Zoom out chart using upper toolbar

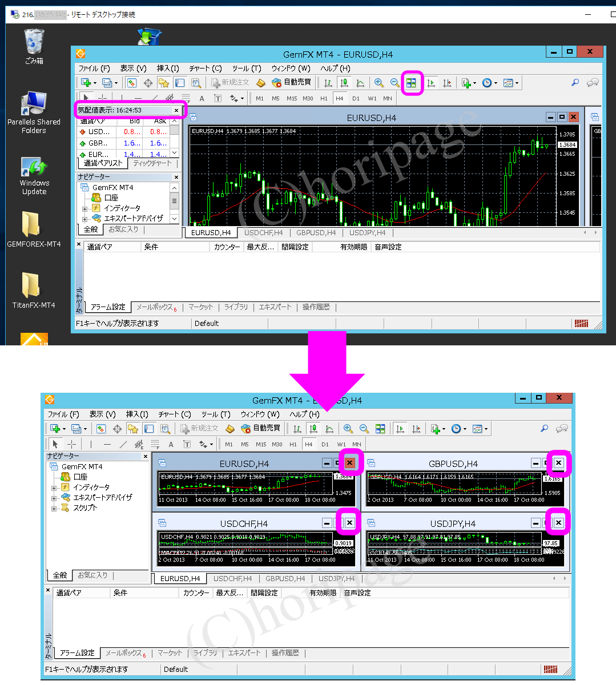(x=394, y=83)
